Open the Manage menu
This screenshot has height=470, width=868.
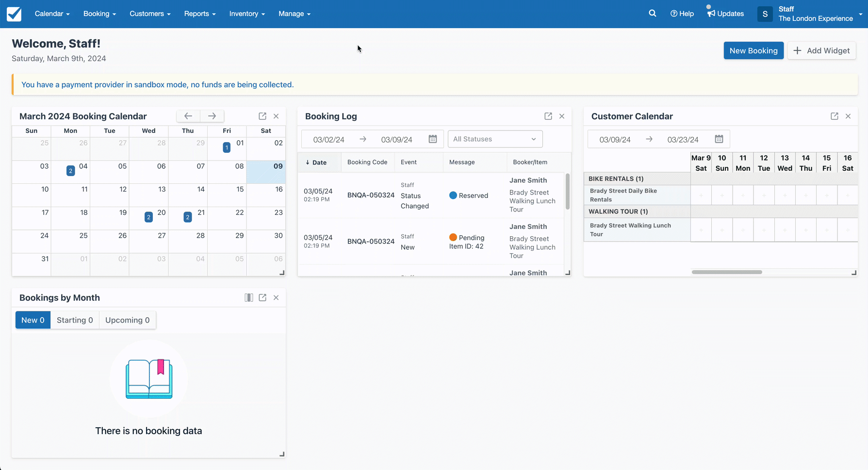tap(295, 14)
